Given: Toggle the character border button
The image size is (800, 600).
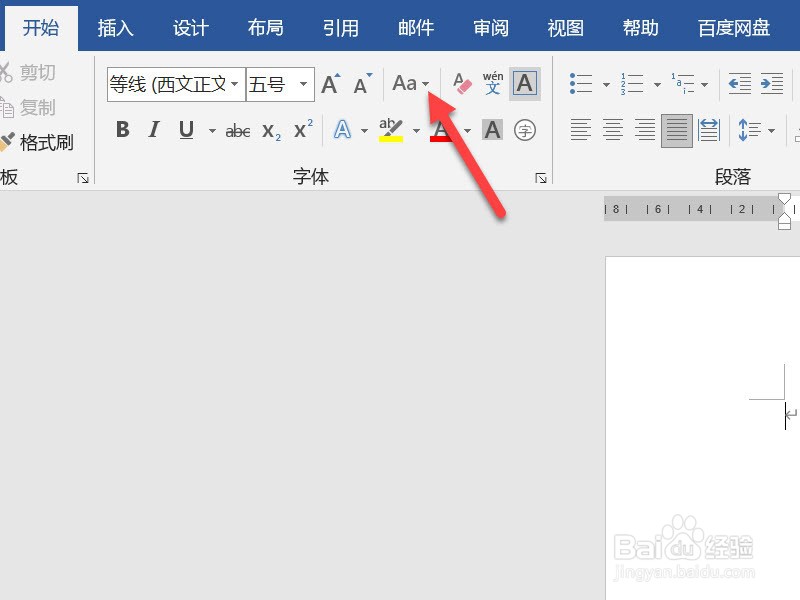Looking at the screenshot, I should coord(525,84).
